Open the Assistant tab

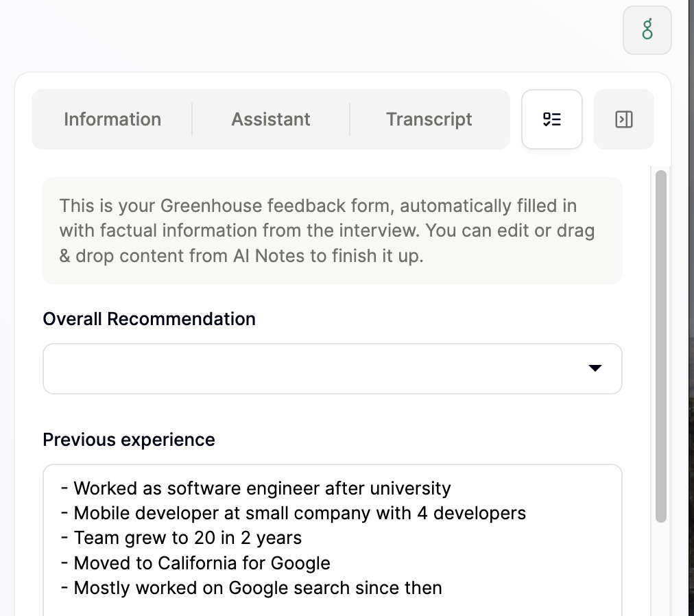[271, 119]
